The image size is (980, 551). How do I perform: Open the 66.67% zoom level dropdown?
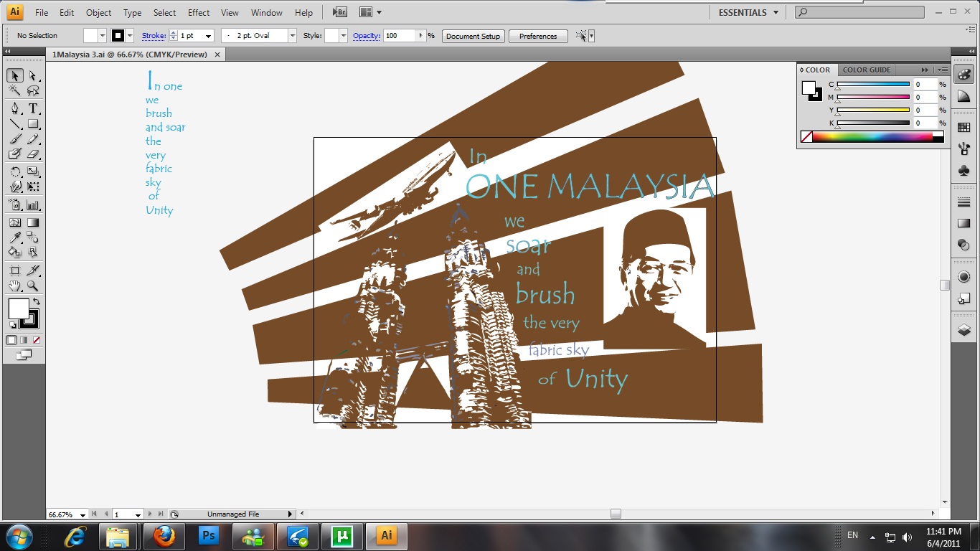[83, 514]
